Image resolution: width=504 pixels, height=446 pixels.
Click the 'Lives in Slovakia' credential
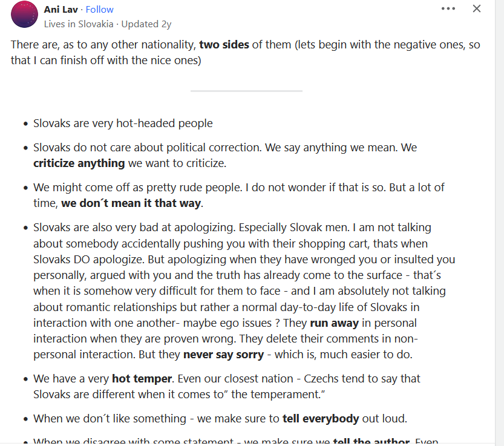click(x=79, y=24)
